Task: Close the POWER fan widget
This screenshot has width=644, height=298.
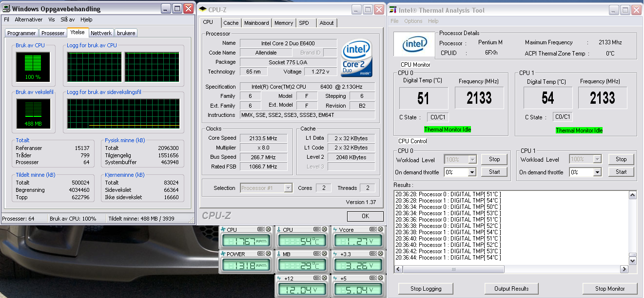Action: (x=268, y=254)
